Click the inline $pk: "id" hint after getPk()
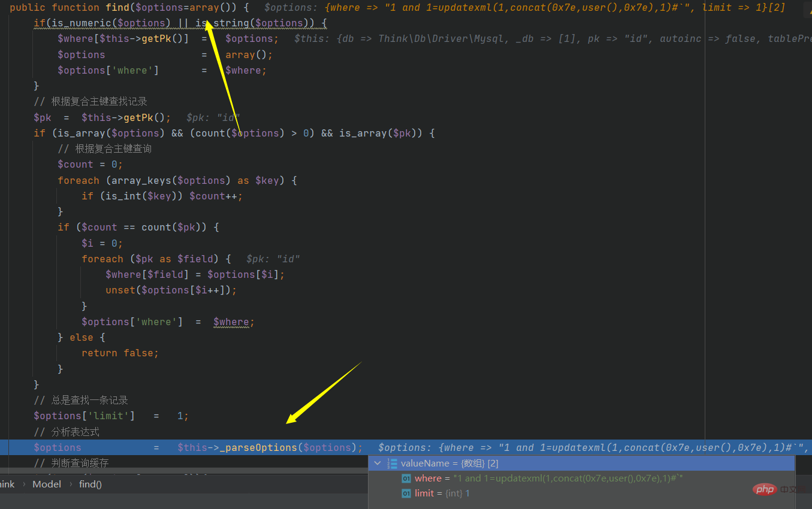Viewport: 812px width, 509px height. point(213,117)
